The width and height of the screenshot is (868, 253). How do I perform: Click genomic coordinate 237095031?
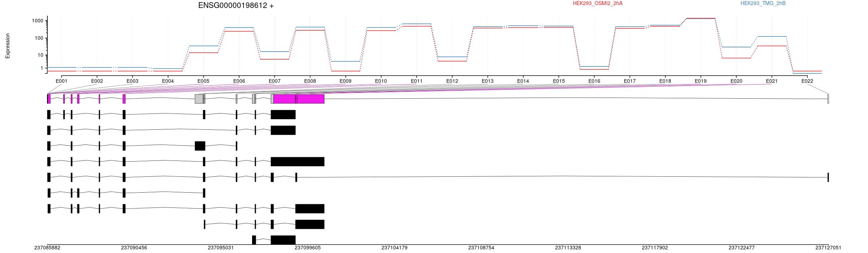pyautogui.click(x=221, y=248)
